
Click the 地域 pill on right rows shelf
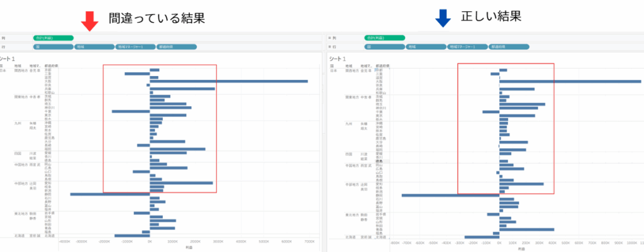425,47
